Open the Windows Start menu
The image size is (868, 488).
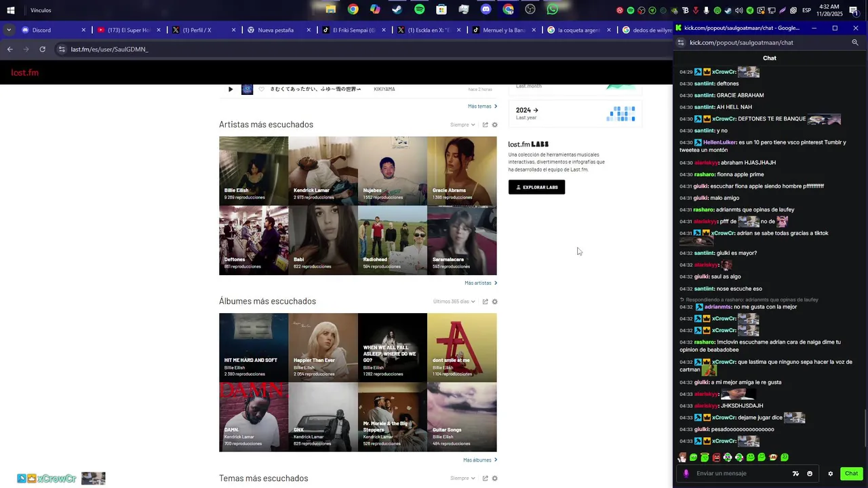11,10
